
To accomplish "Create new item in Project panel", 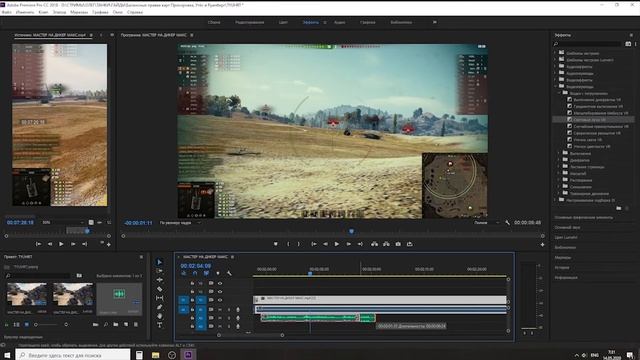I will (x=126, y=324).
